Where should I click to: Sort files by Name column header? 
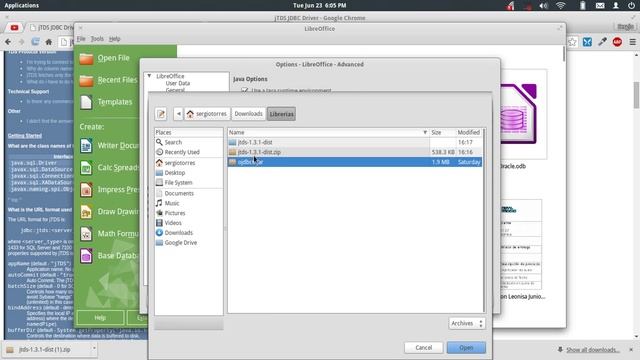click(328, 132)
